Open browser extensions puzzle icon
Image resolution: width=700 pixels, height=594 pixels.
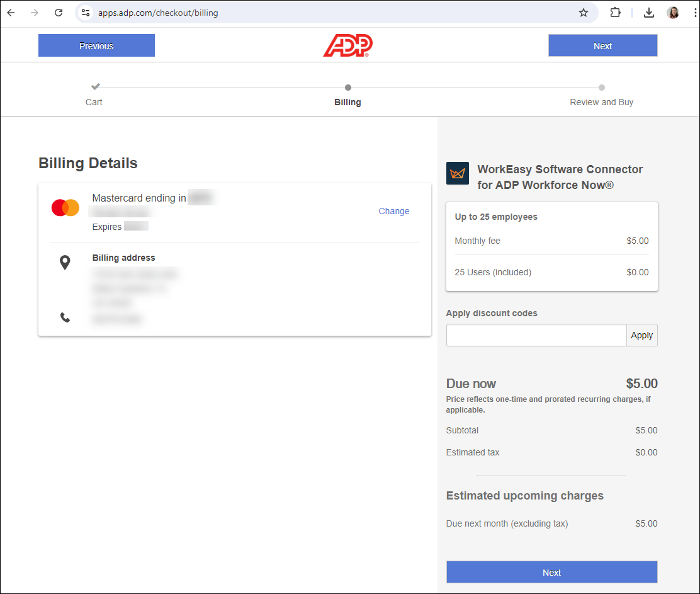615,13
